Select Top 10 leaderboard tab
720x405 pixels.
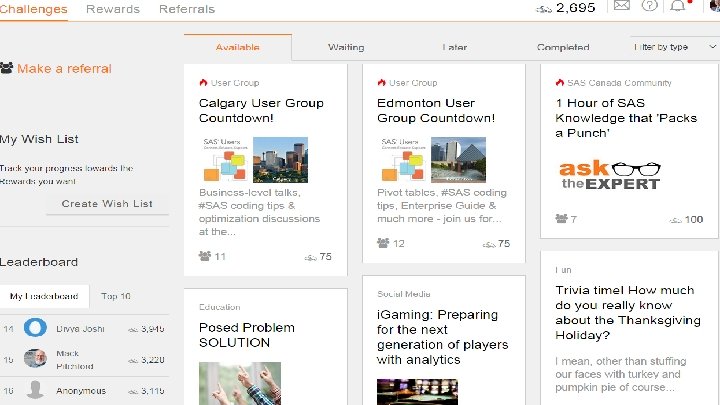pos(116,296)
